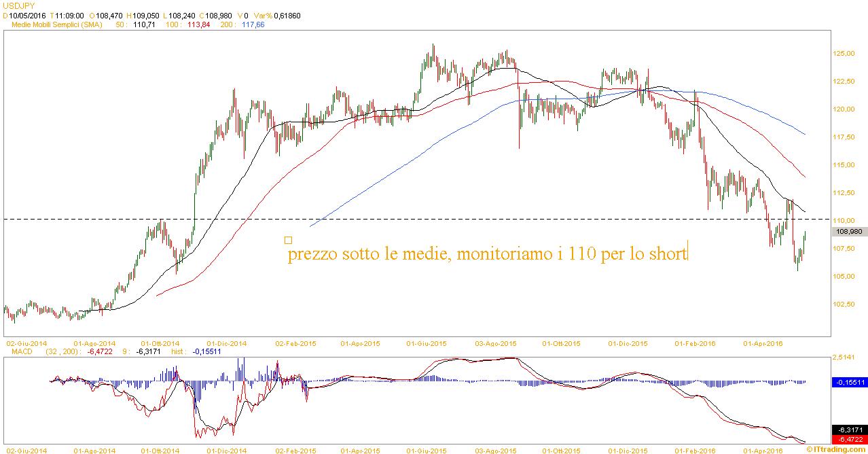Click the SMA 200 value 117,66
Viewport: 868px width, 454px height.
pos(253,24)
